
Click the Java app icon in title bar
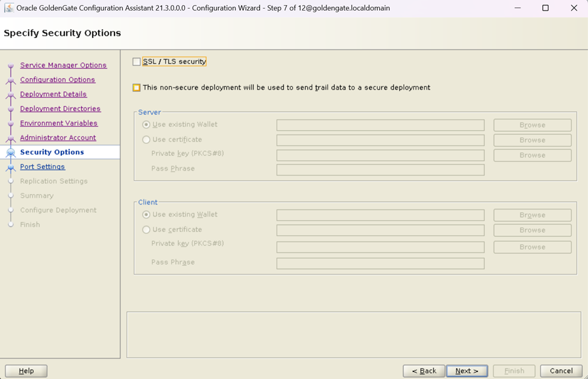point(9,8)
